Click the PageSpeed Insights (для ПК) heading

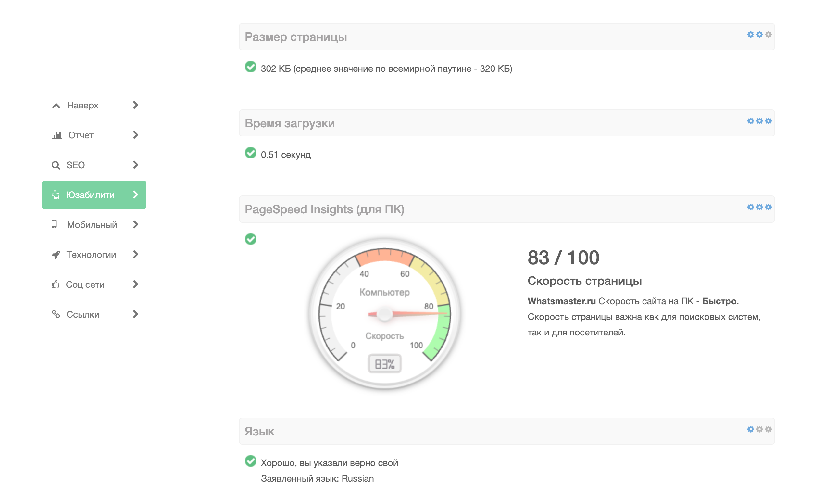coord(324,209)
